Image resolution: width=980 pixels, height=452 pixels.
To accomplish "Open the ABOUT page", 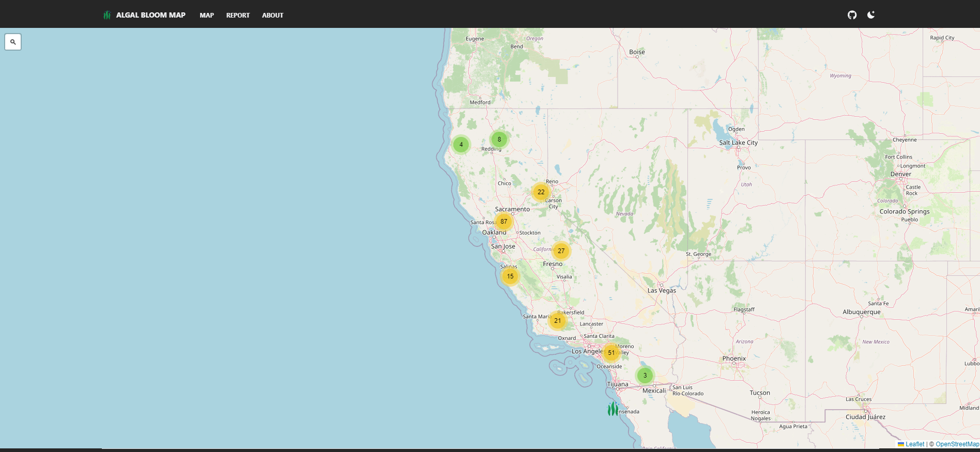I will pos(272,15).
